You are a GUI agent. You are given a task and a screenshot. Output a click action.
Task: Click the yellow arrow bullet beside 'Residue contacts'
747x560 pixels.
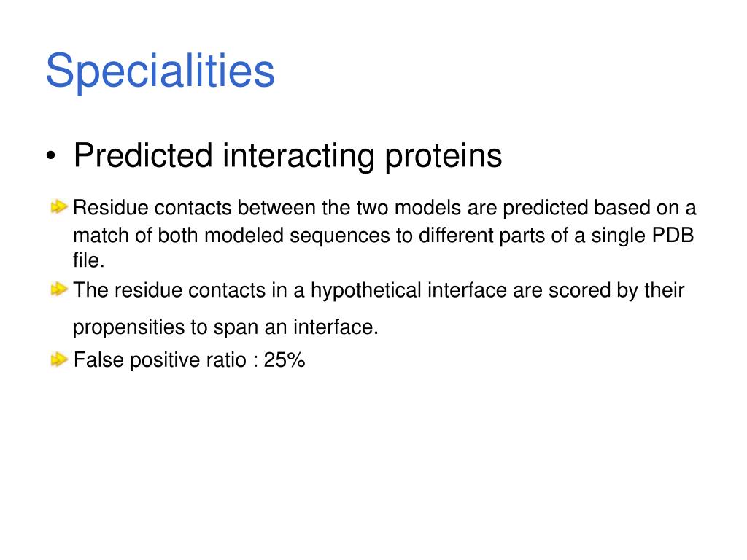pos(59,207)
